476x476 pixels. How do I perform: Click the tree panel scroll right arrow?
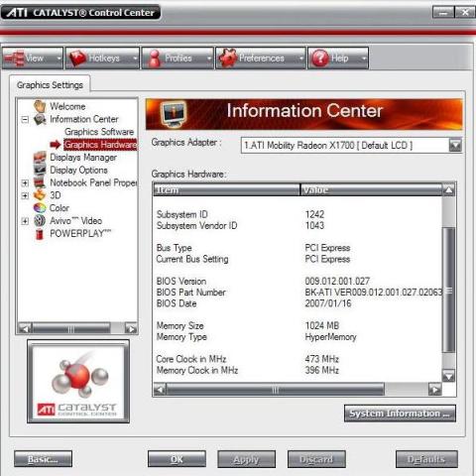[x=131, y=328]
